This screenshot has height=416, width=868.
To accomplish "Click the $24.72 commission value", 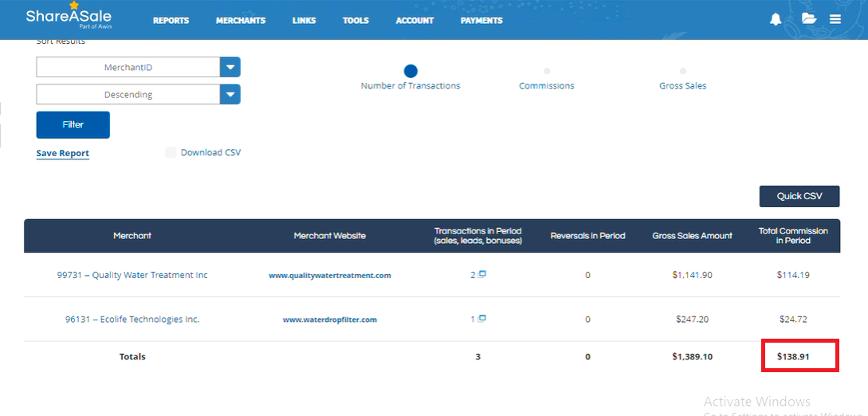I will (793, 319).
